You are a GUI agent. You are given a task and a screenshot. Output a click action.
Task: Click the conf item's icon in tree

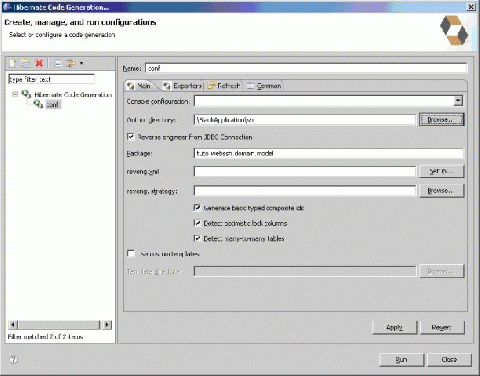pos(38,104)
